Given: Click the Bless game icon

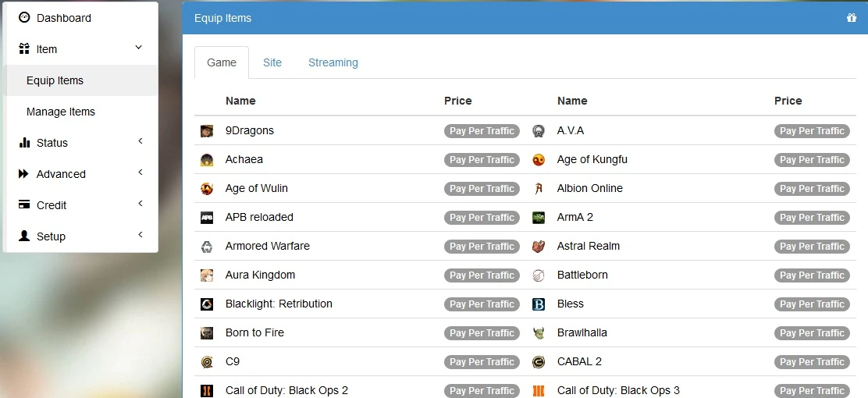Looking at the screenshot, I should 539,304.
